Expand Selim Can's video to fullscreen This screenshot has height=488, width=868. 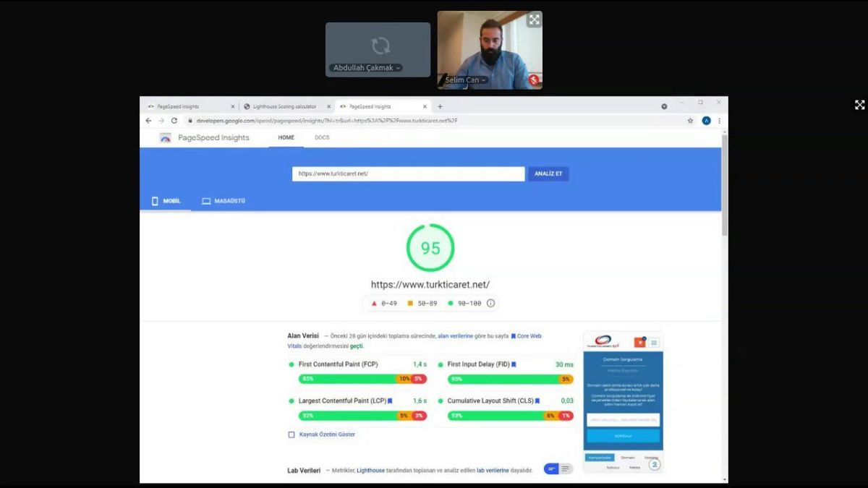pos(534,20)
